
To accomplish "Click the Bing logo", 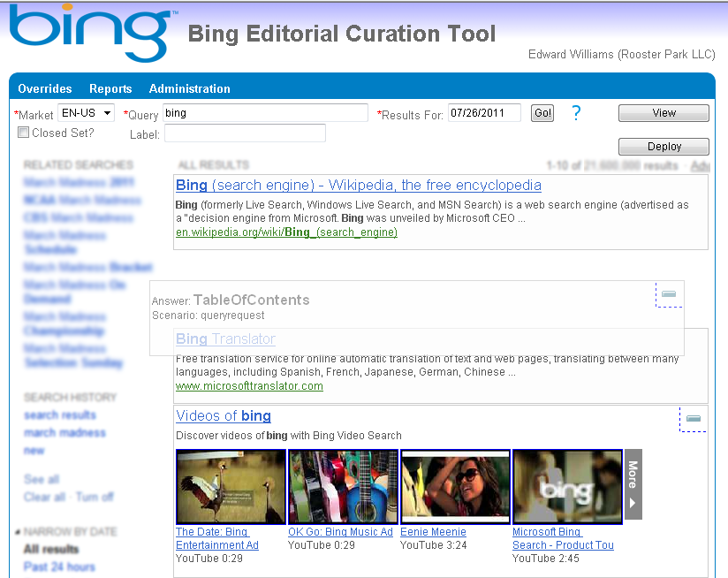I will [x=93, y=33].
